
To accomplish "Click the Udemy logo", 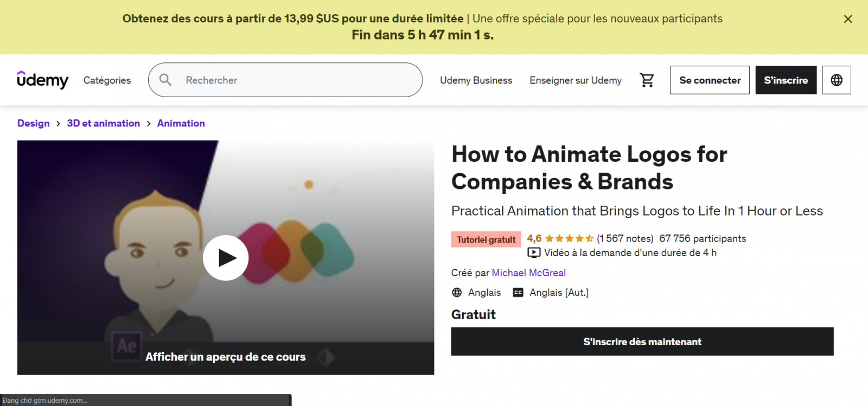I will pyautogui.click(x=43, y=80).
